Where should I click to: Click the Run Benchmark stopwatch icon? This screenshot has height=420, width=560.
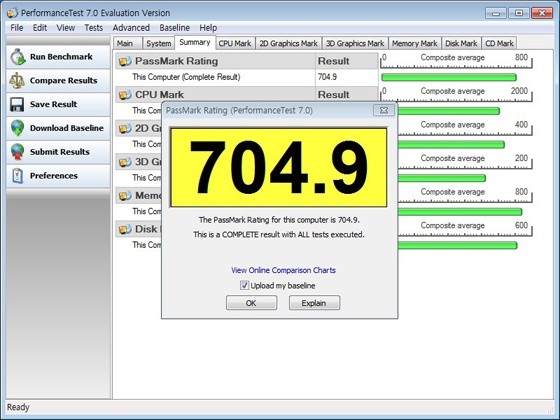[18, 57]
